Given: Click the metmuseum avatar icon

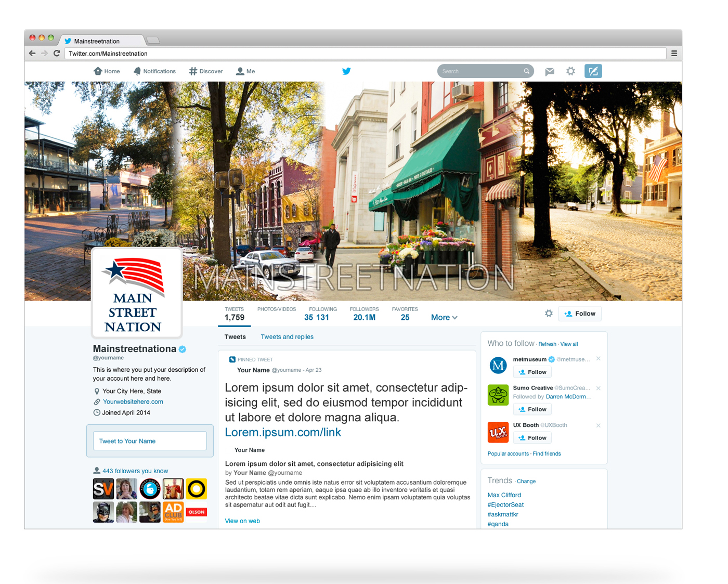Looking at the screenshot, I should tap(498, 365).
